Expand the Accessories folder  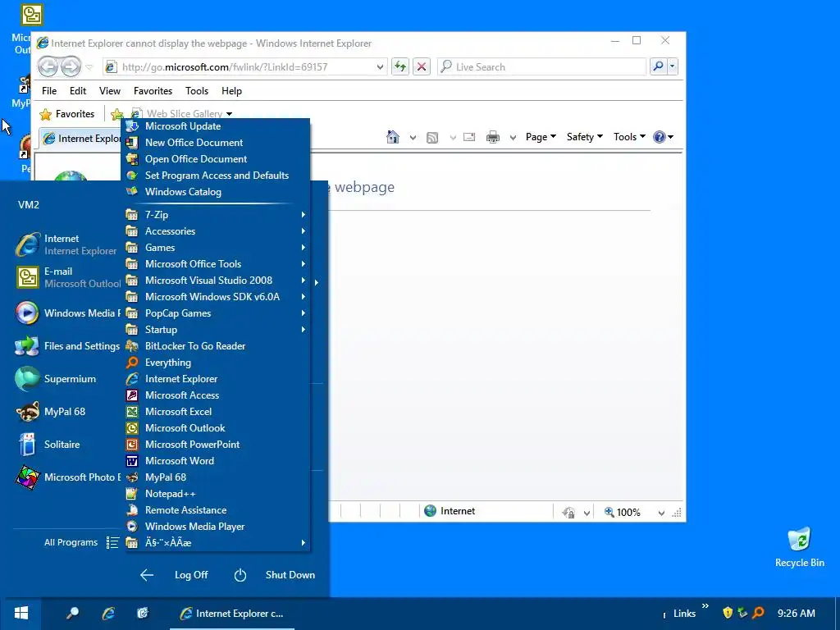[x=217, y=231]
